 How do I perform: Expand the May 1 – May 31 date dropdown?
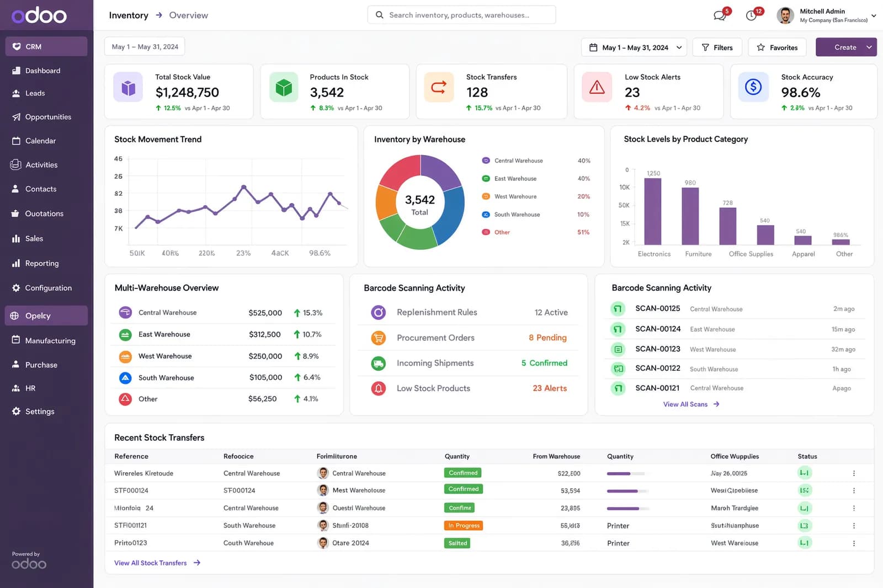[634, 47]
